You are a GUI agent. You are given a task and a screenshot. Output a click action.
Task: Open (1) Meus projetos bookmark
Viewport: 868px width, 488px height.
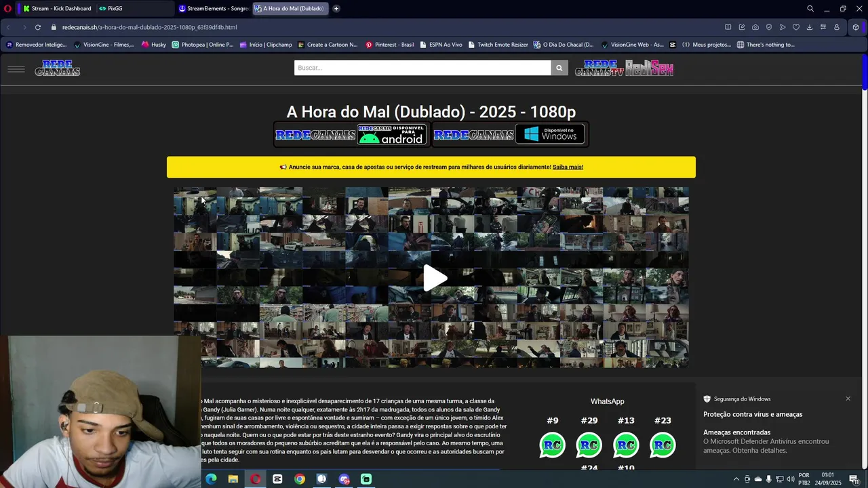click(x=701, y=45)
